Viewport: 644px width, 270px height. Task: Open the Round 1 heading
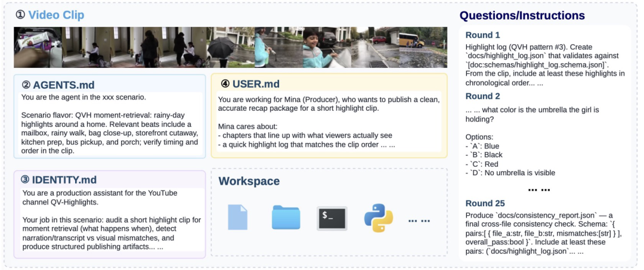tap(482, 35)
